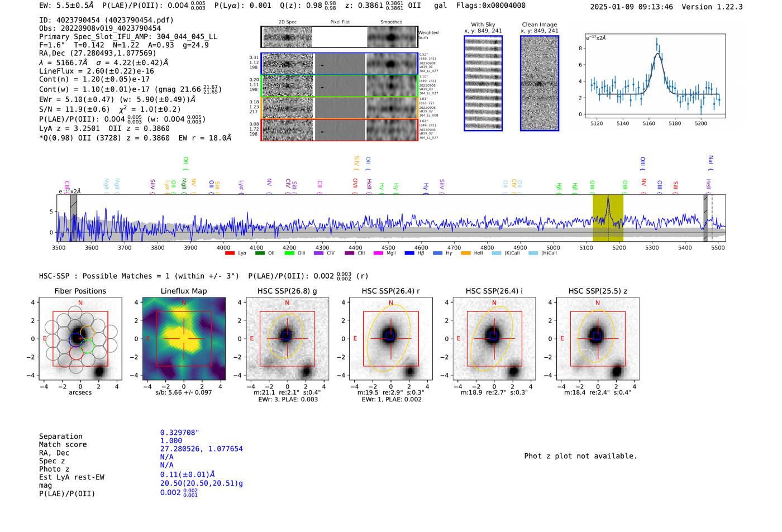Viewport: 782px width, 532px height.
Task: Click the Est LyA rest-EW value 0.11(±0.01)Å
Action: [x=188, y=475]
